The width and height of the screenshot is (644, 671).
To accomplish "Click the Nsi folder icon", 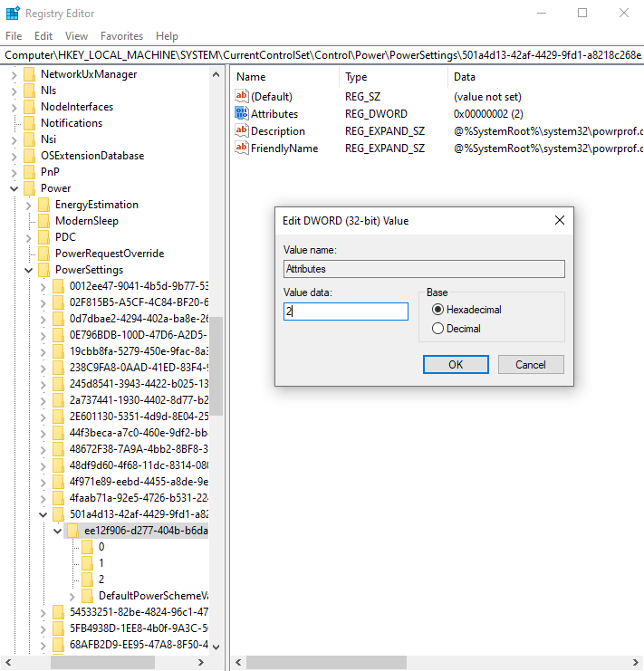I will (30, 139).
